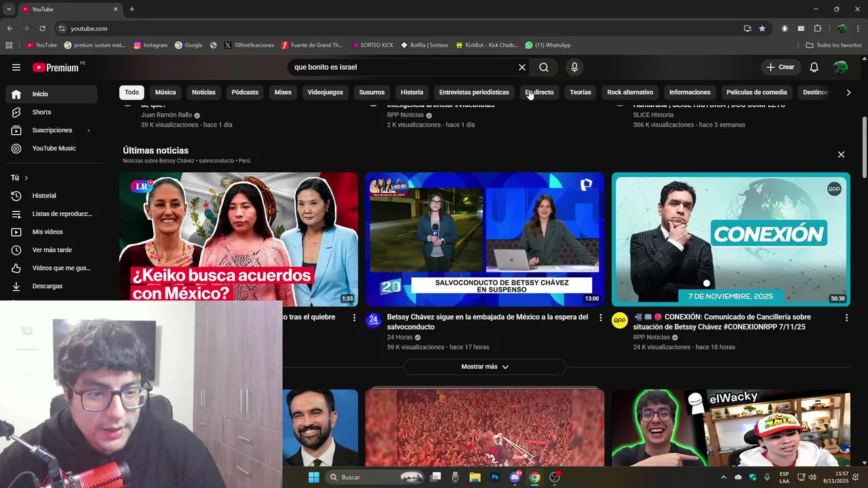Show hidden system tray icons
The image size is (868, 488).
point(724,477)
